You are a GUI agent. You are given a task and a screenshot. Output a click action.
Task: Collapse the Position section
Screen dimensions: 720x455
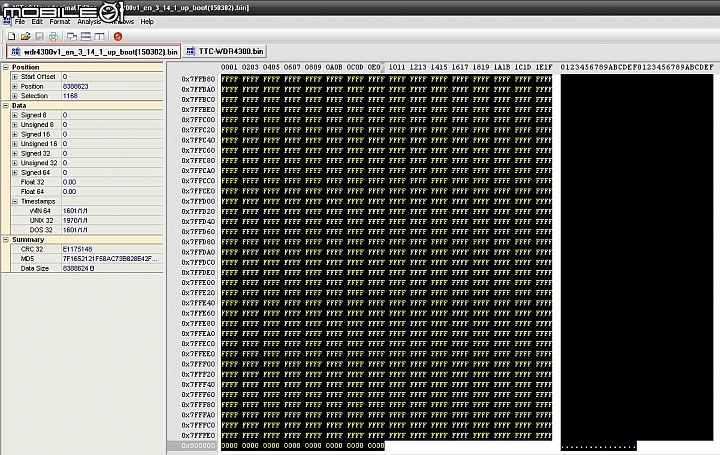pos(6,67)
